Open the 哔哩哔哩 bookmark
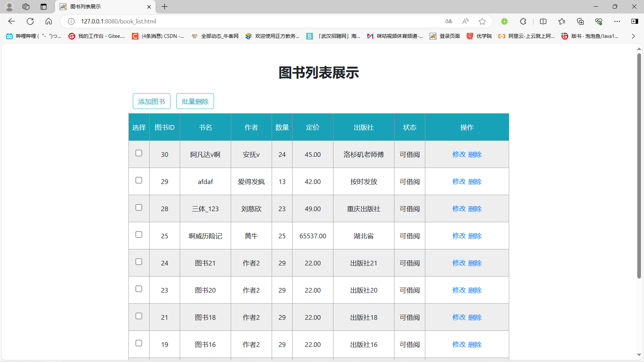 pyautogui.click(x=34, y=36)
